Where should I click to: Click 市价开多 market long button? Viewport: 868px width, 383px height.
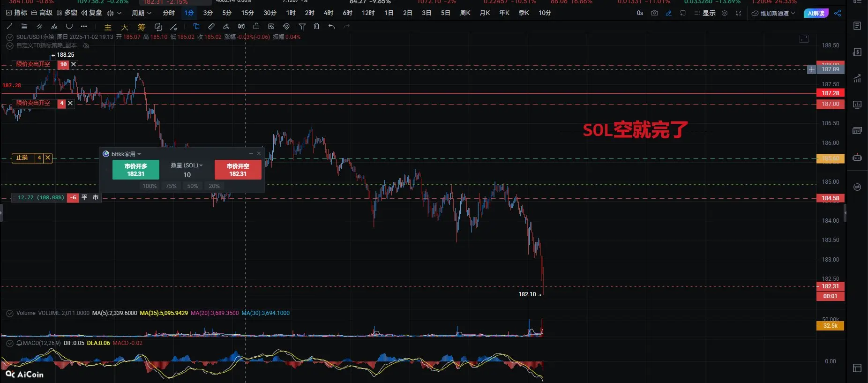136,170
